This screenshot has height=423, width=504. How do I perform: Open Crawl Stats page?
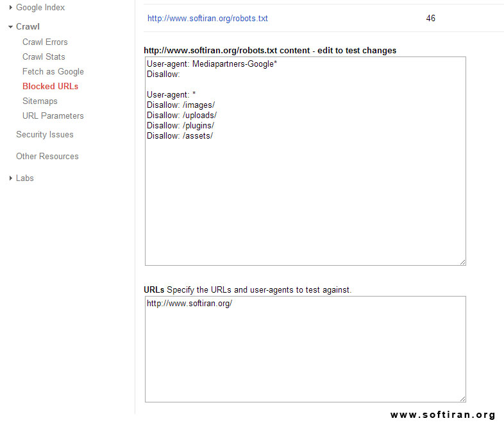click(x=44, y=57)
